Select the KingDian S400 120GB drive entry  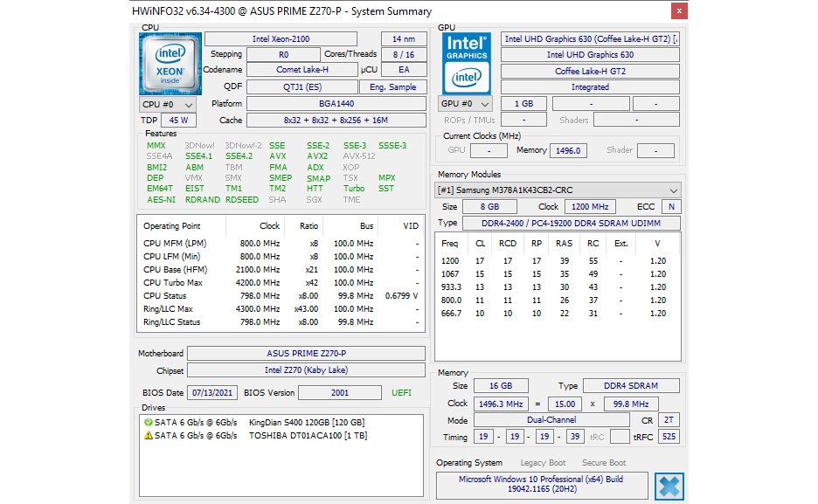(254, 422)
